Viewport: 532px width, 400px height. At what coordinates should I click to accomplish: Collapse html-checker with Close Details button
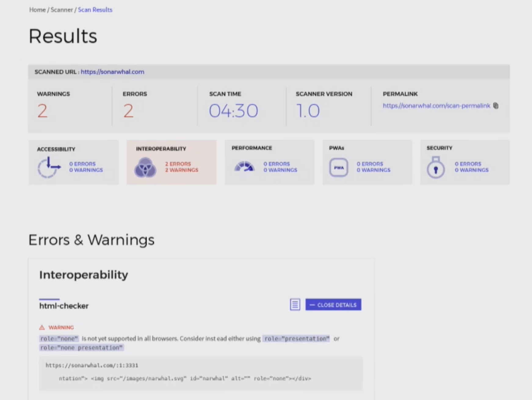[333, 305]
